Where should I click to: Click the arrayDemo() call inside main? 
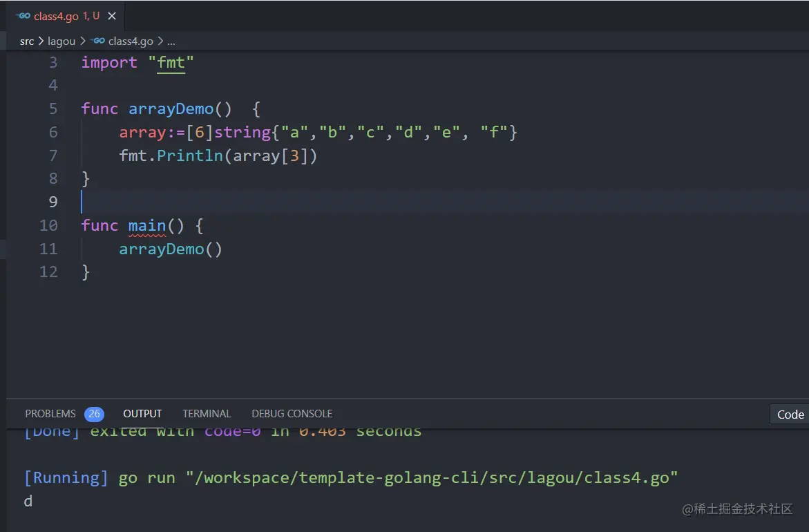pyautogui.click(x=171, y=249)
